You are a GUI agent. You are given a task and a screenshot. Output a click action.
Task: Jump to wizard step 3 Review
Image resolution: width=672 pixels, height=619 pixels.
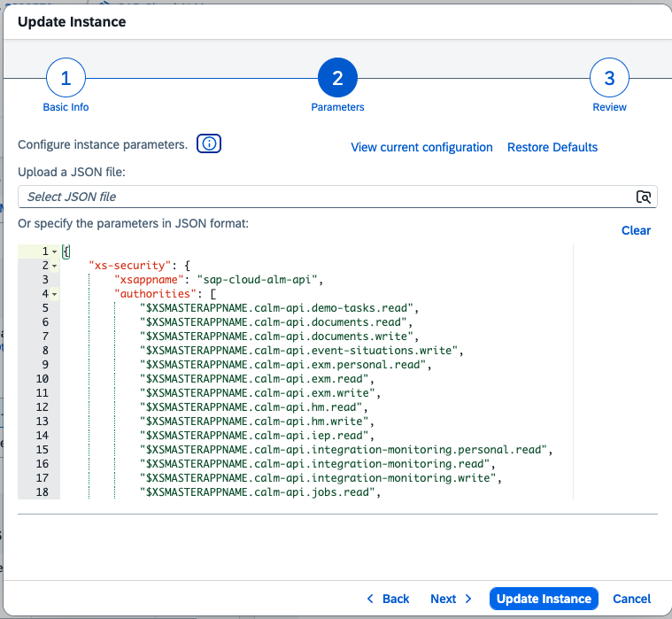(609, 85)
